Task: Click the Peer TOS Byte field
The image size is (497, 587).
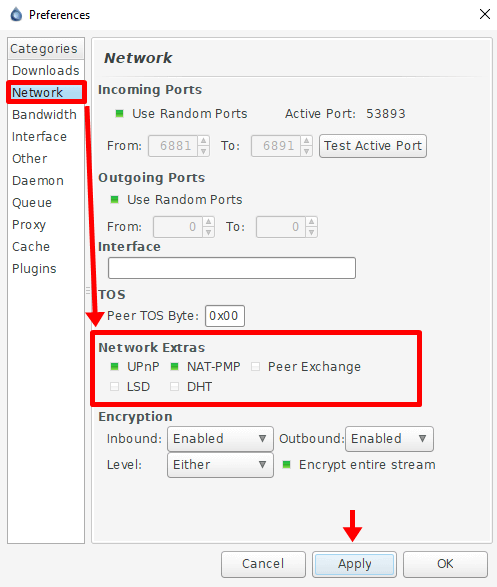Action: tap(225, 316)
